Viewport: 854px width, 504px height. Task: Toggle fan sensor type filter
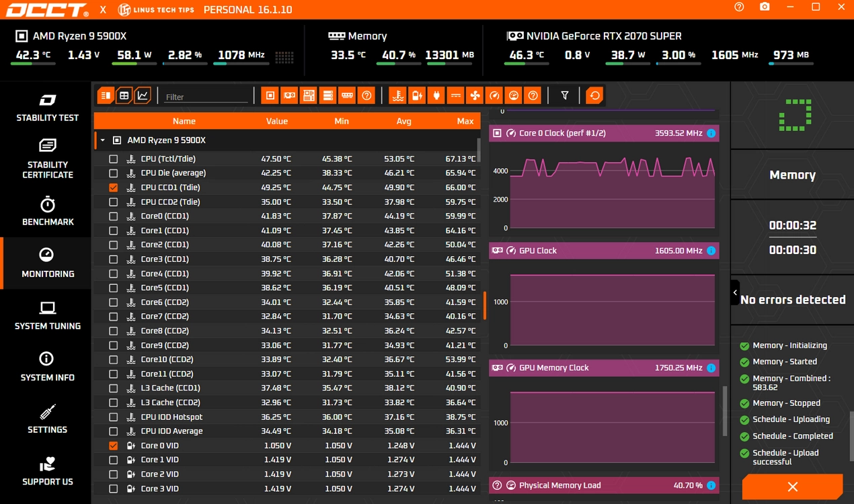[x=475, y=95]
